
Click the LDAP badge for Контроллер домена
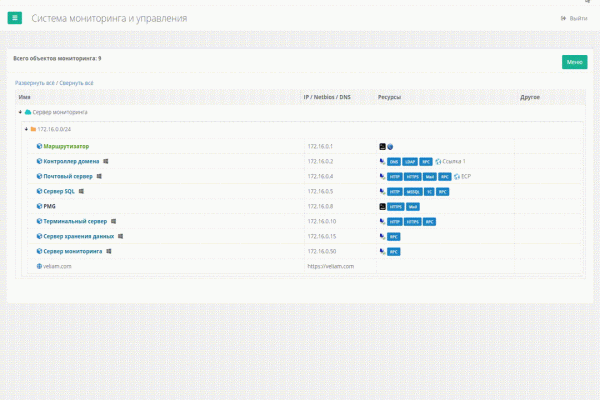pyautogui.click(x=410, y=161)
